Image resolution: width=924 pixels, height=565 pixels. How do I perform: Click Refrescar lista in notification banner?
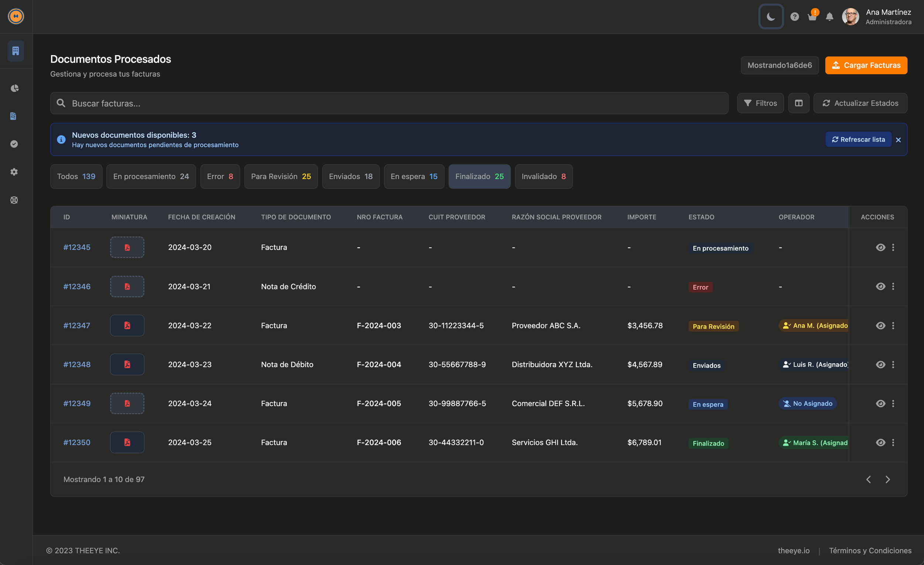click(858, 139)
